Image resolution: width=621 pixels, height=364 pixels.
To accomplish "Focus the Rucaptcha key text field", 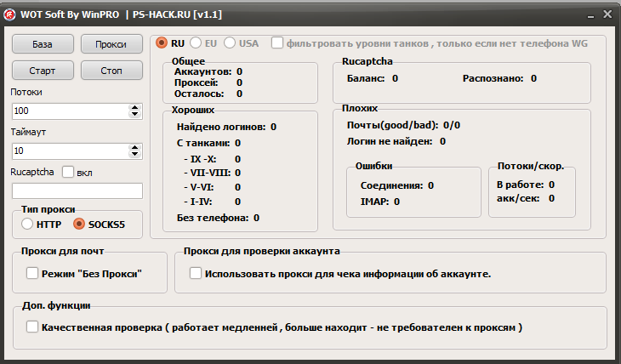I will click(x=77, y=191).
